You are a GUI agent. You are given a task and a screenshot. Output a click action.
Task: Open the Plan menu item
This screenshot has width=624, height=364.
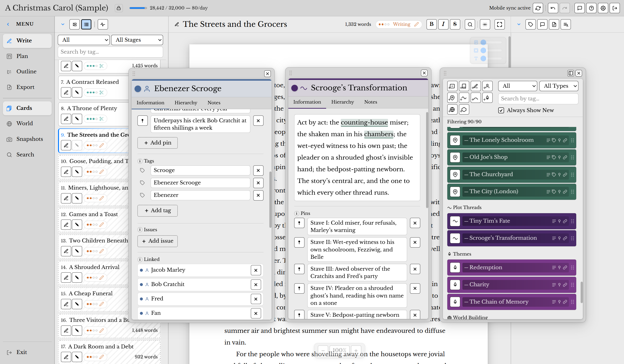27,56
